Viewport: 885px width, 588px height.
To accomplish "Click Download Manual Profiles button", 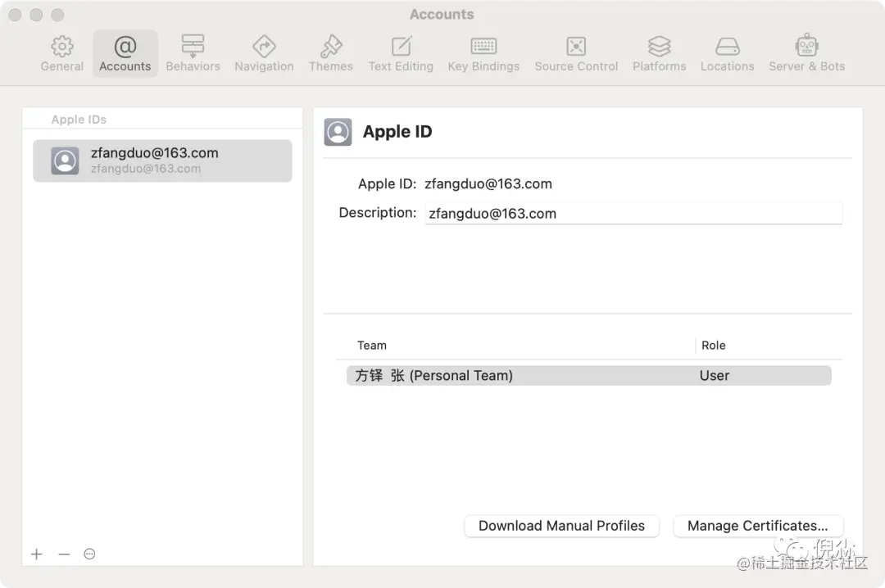I will pos(561,526).
